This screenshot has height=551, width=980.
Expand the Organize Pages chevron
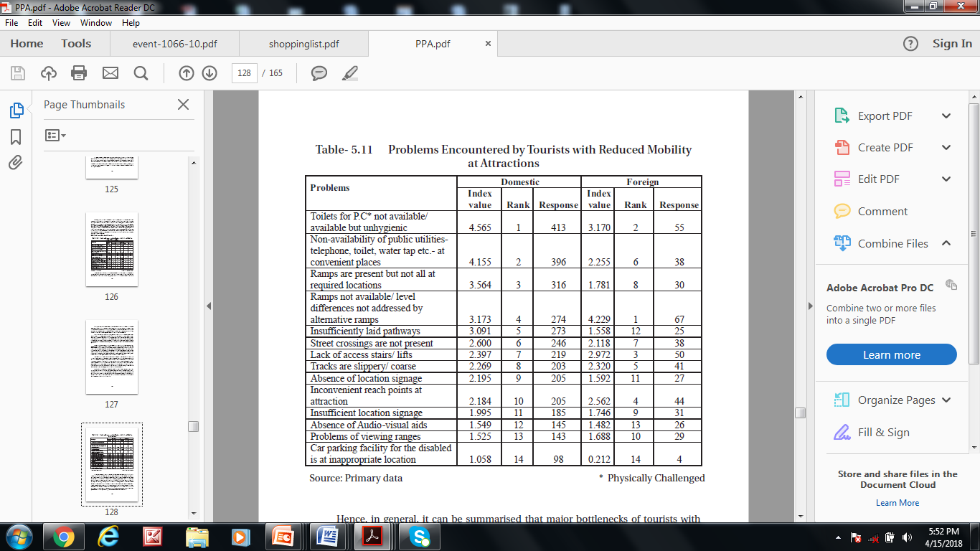pos(946,400)
